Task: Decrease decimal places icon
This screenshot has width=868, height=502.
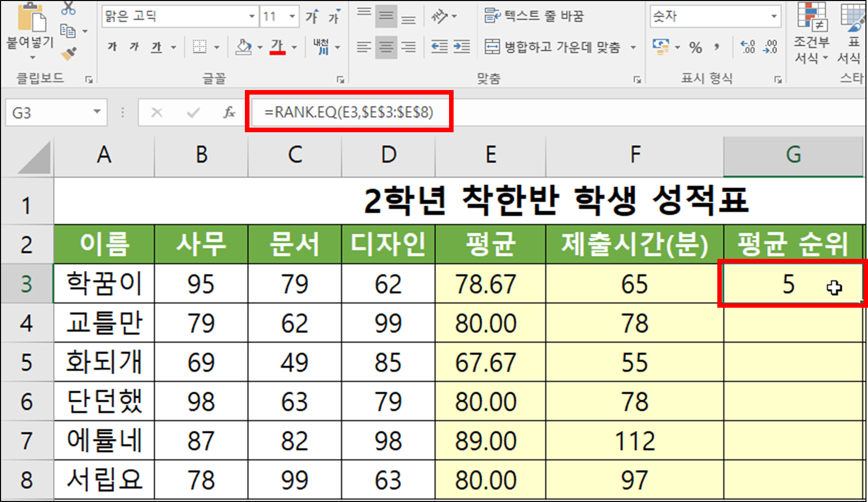Action: 770,47
